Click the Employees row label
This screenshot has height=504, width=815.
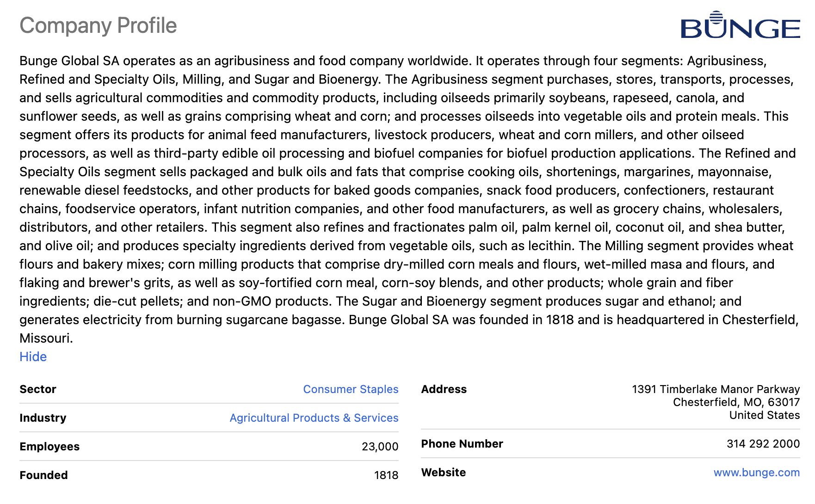click(x=49, y=447)
